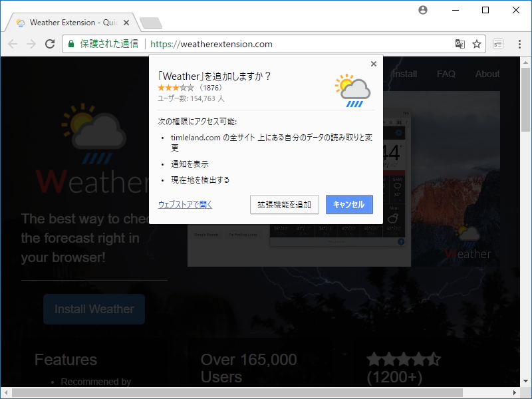
Task: Click the Google Translate icon in the address bar
Action: (460, 43)
